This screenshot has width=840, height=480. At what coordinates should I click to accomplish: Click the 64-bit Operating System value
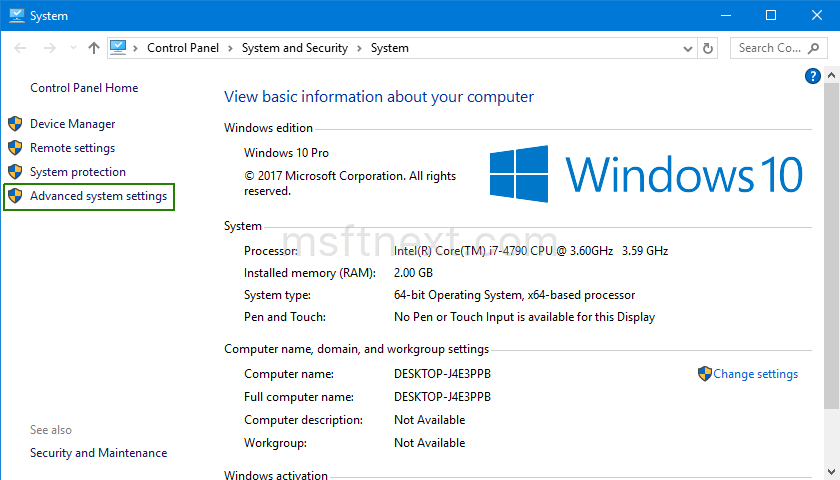point(514,295)
